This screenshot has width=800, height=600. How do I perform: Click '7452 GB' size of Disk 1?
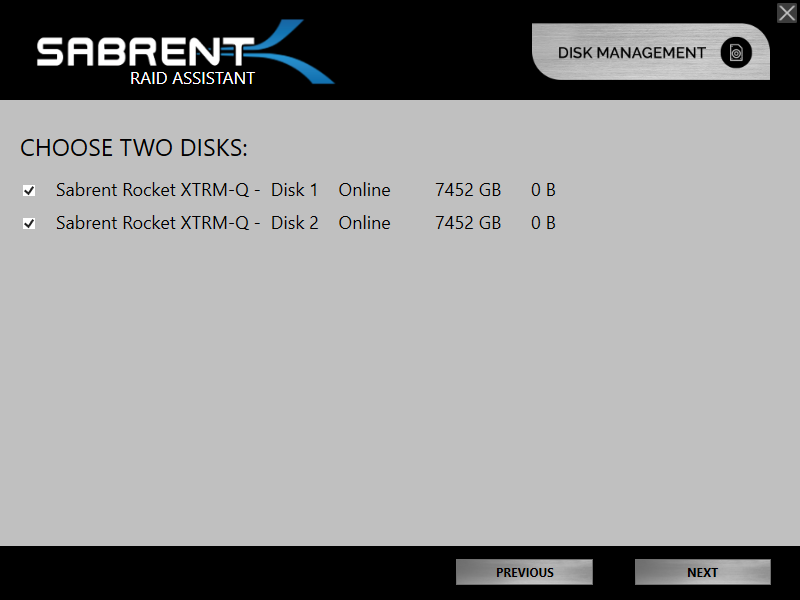pos(468,190)
